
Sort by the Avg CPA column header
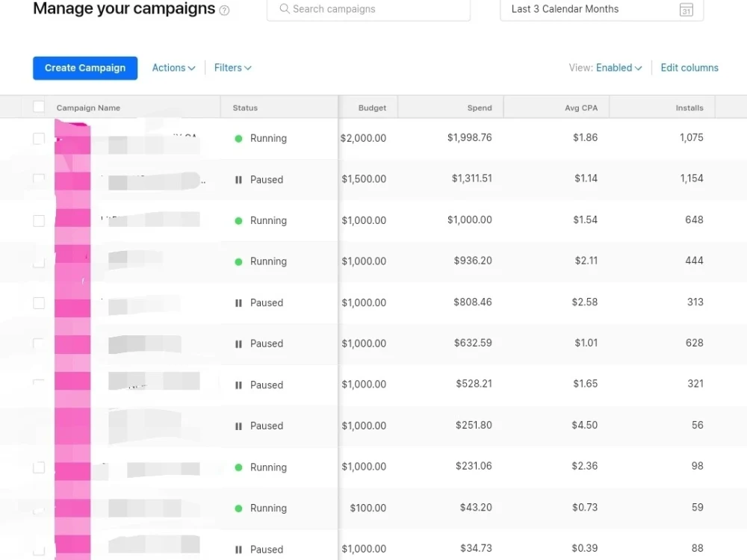pos(580,108)
